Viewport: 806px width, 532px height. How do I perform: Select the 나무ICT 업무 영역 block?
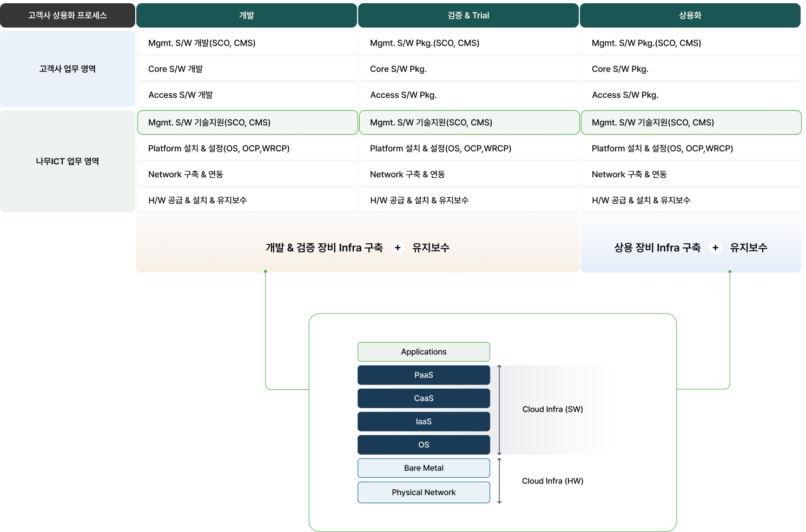[x=68, y=161]
